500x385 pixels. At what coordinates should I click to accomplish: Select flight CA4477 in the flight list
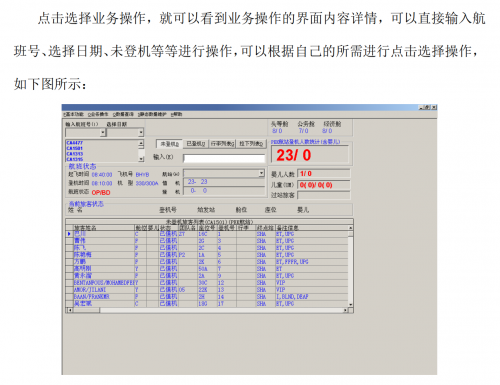75,143
